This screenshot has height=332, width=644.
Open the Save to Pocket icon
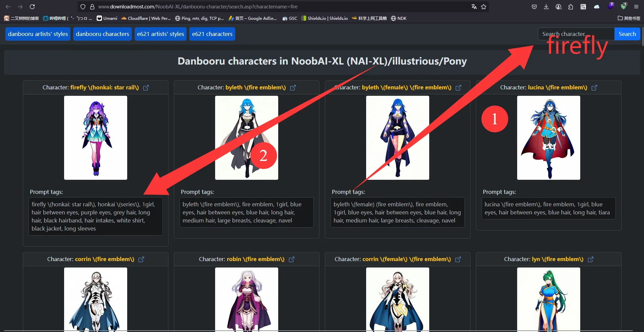534,7
